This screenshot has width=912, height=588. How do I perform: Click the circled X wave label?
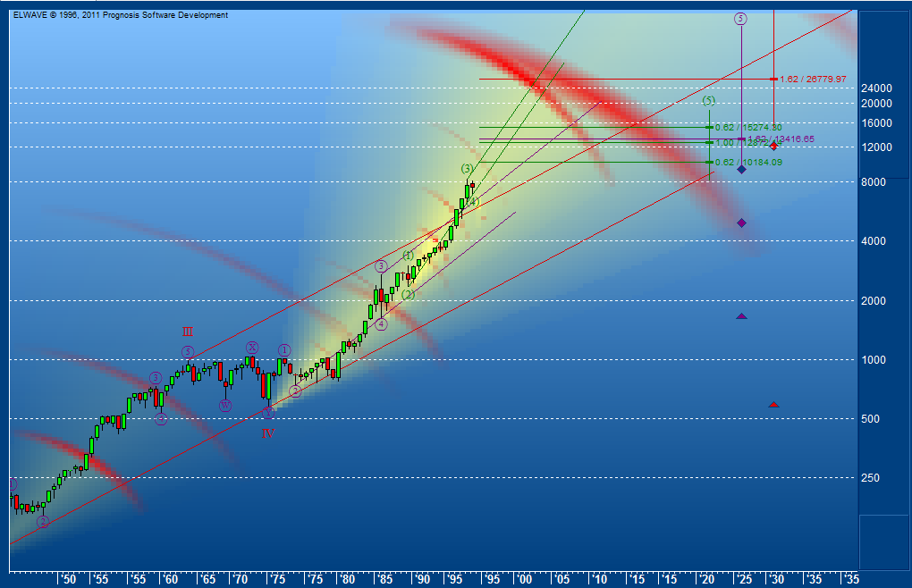[252, 347]
